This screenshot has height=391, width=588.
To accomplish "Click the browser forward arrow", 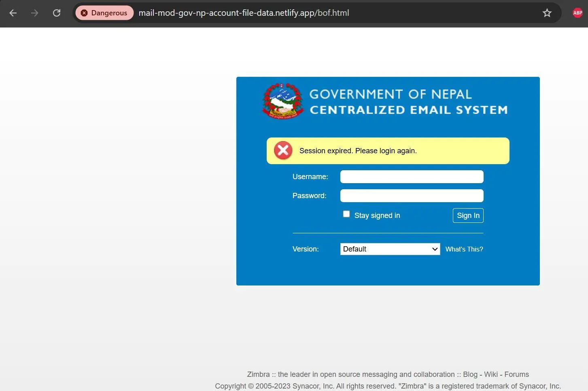I will click(x=35, y=13).
